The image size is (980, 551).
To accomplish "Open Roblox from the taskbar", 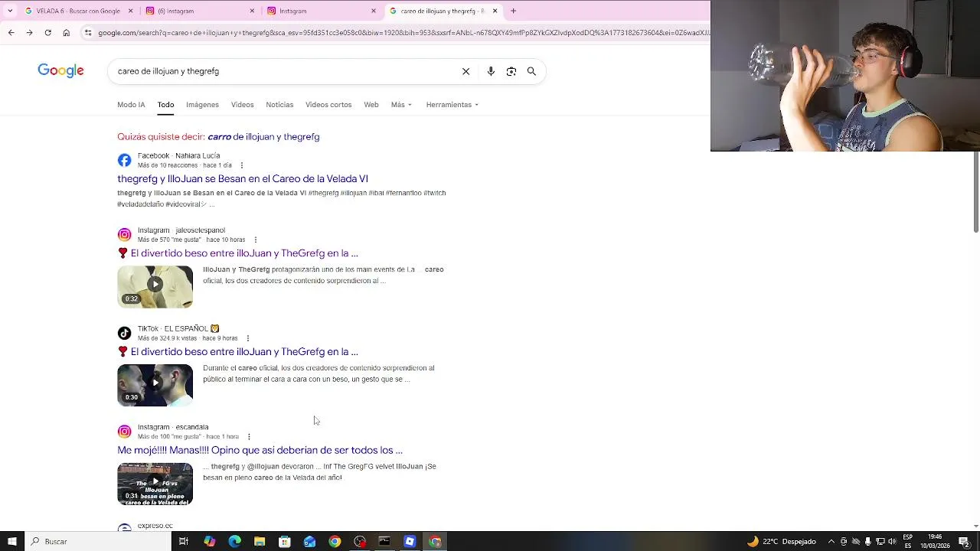I will pos(410,541).
